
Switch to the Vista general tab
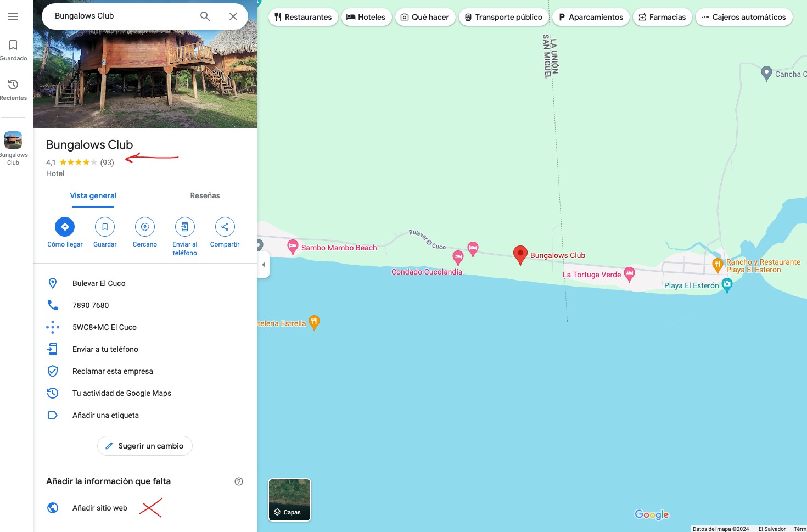[x=93, y=196]
